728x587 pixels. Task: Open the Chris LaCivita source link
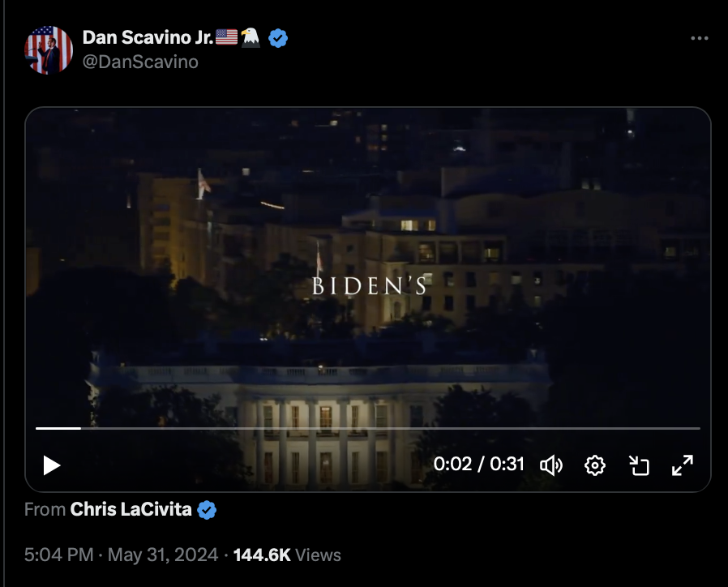click(131, 509)
